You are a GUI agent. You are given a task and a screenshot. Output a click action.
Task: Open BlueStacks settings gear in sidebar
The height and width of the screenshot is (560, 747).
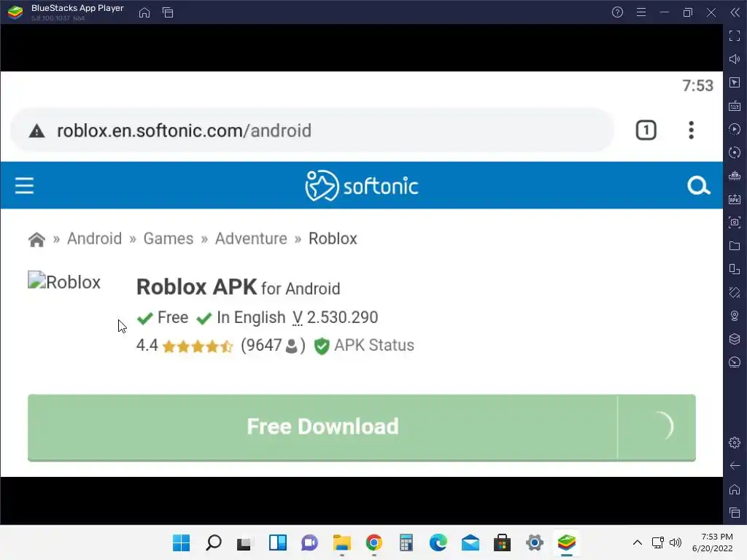(735, 443)
